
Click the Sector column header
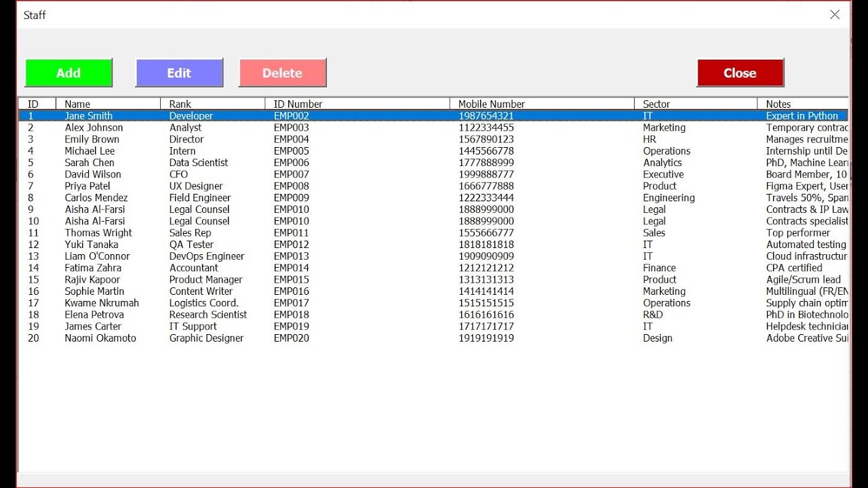pos(696,104)
